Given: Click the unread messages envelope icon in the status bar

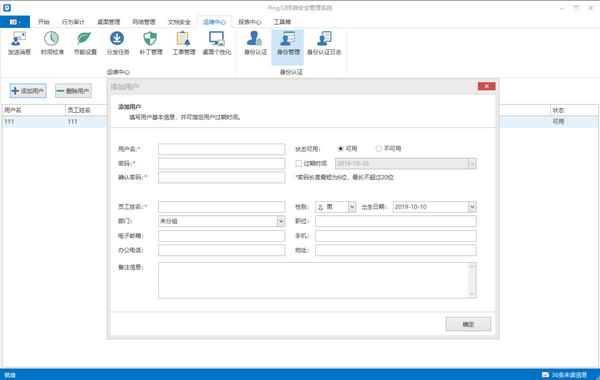Looking at the screenshot, I should click(545, 375).
